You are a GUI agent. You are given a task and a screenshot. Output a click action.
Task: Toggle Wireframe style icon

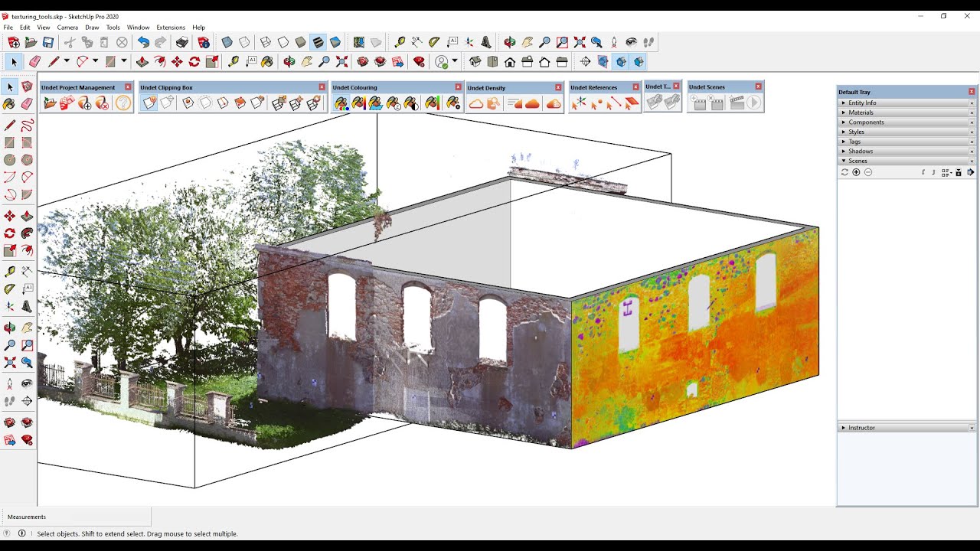[265, 42]
